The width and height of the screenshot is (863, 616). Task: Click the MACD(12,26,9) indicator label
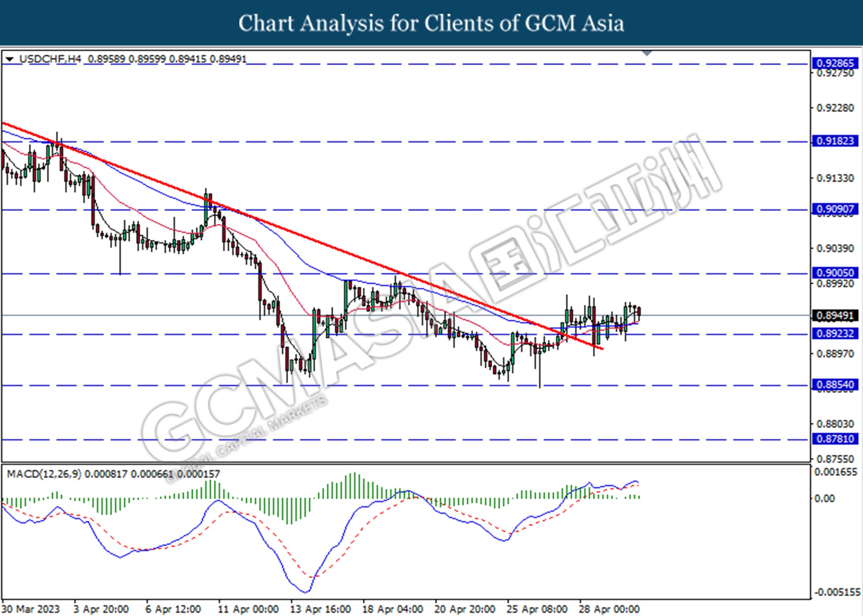click(44, 474)
